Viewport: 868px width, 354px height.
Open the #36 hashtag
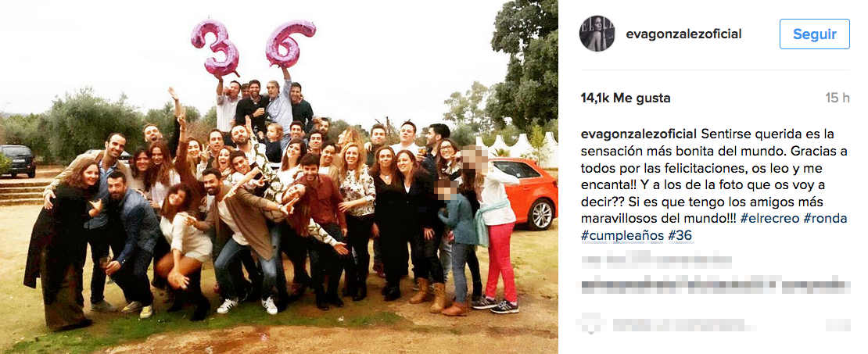[x=680, y=236]
